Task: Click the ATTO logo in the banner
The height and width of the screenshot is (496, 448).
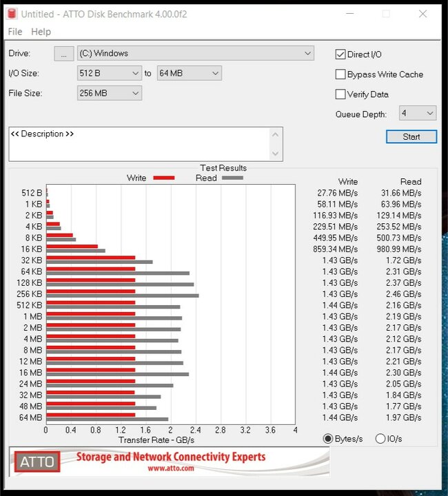Action: click(x=37, y=462)
